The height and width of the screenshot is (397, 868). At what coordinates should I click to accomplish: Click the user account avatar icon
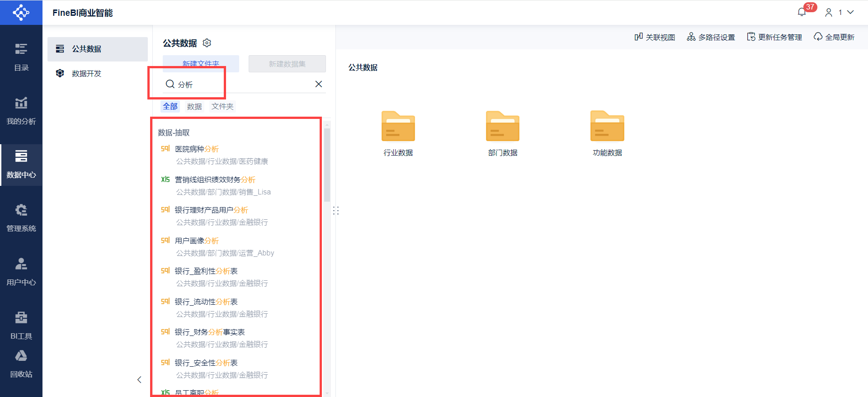pos(829,13)
